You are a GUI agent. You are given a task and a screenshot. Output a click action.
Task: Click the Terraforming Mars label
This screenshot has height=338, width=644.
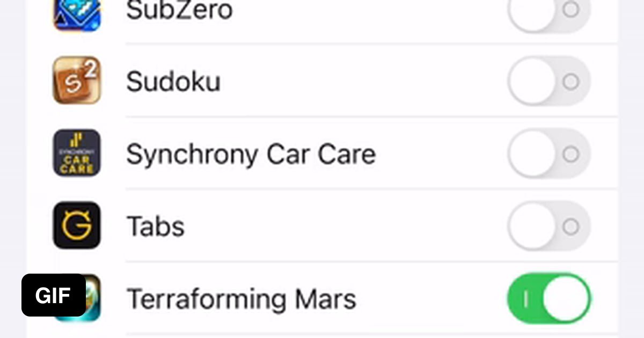point(241,299)
